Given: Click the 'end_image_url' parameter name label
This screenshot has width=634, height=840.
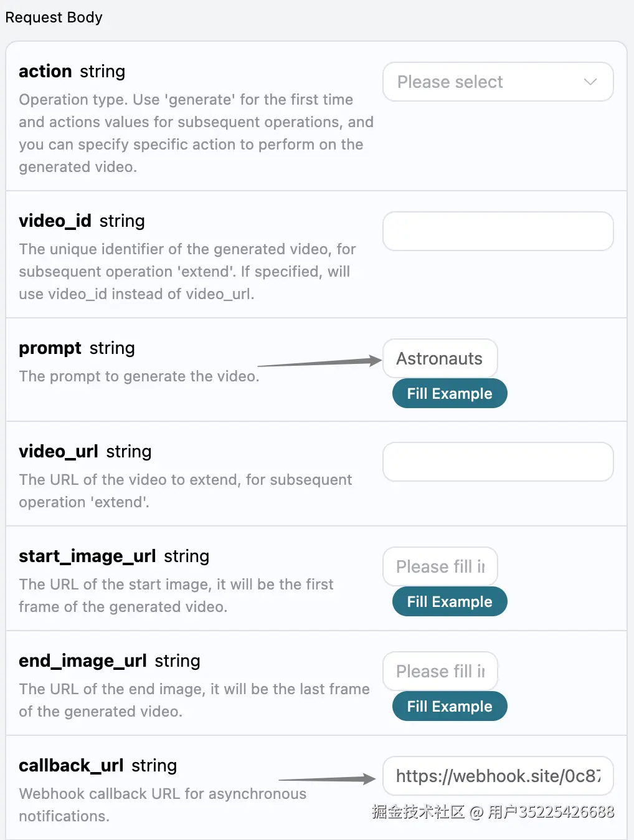Looking at the screenshot, I should [83, 661].
